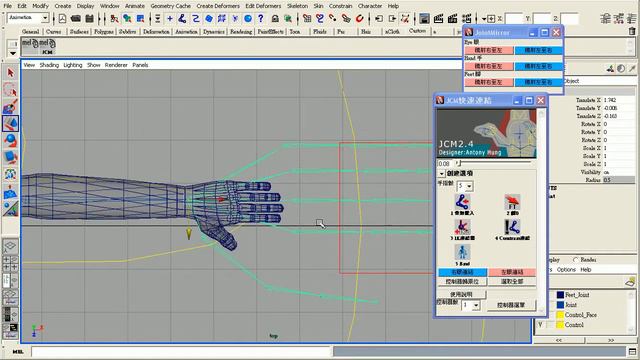640x360 pixels.
Task: Click the lock selection icon
Action: 275,18
